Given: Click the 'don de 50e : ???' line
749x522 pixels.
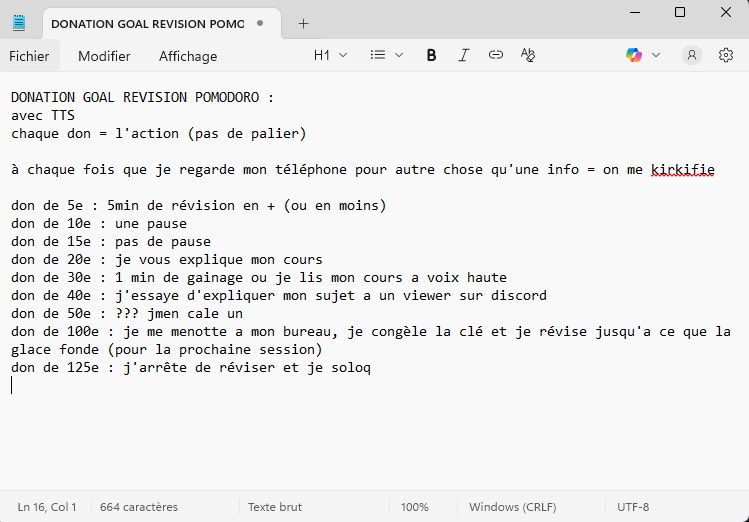Looking at the screenshot, I should (x=127, y=314).
